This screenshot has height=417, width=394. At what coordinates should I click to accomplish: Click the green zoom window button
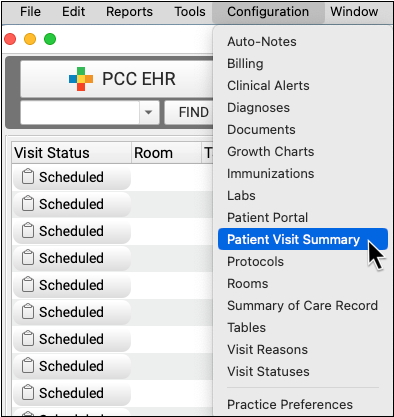pos(50,39)
